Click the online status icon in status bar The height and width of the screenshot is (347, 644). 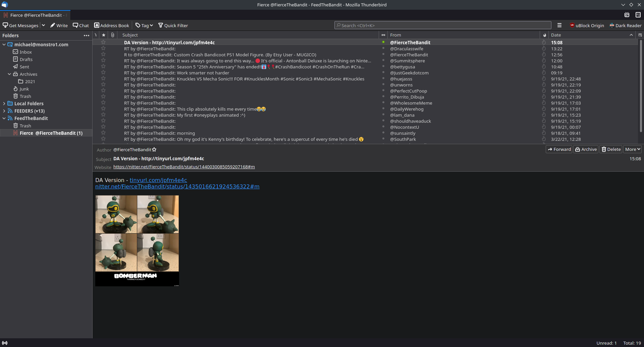click(x=5, y=343)
